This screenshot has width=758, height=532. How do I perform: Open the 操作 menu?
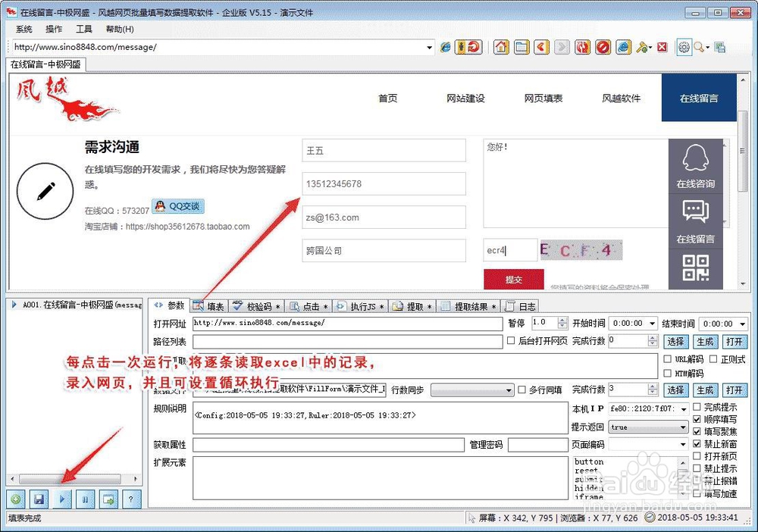(54, 29)
